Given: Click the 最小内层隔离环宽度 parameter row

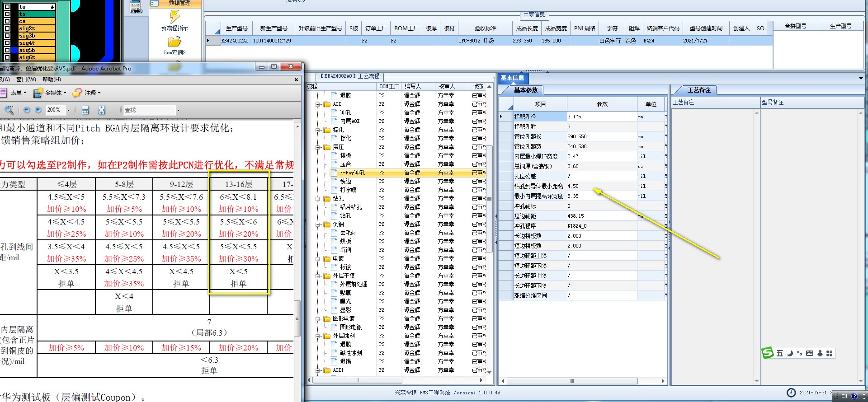Looking at the screenshot, I should 582,196.
